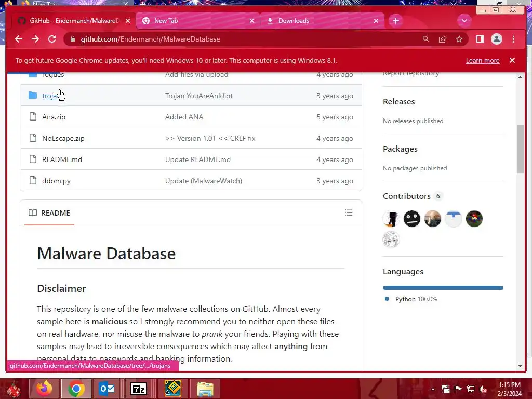Image resolution: width=532 pixels, height=399 pixels.
Task: Close the Downloads tab
Action: (376, 21)
